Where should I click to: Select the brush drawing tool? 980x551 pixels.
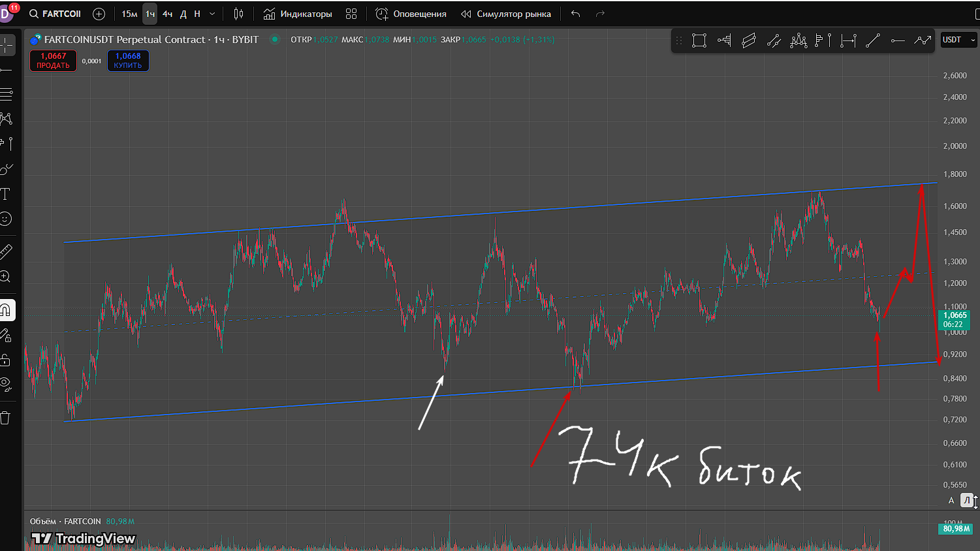pyautogui.click(x=7, y=169)
